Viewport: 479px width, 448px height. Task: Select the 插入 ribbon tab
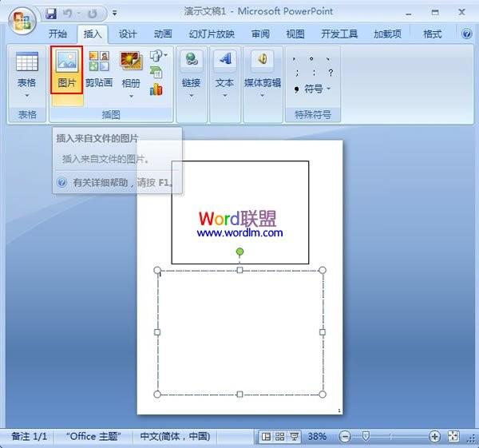[x=93, y=34]
